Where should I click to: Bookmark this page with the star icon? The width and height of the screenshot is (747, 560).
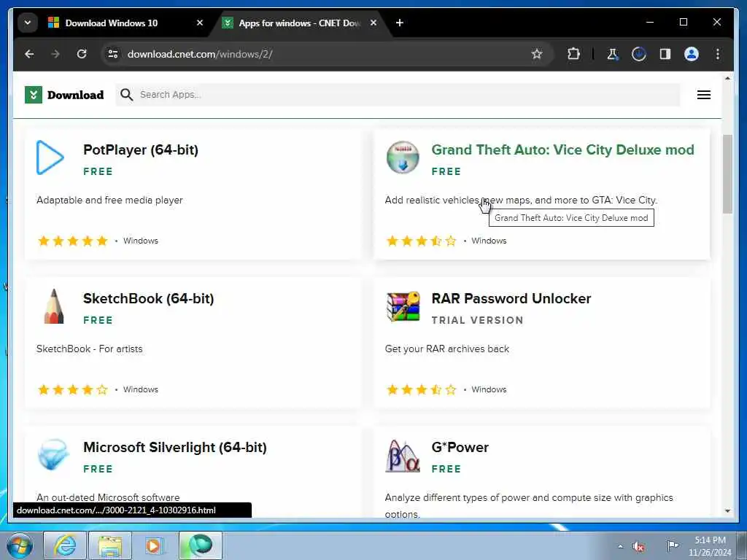click(x=537, y=54)
